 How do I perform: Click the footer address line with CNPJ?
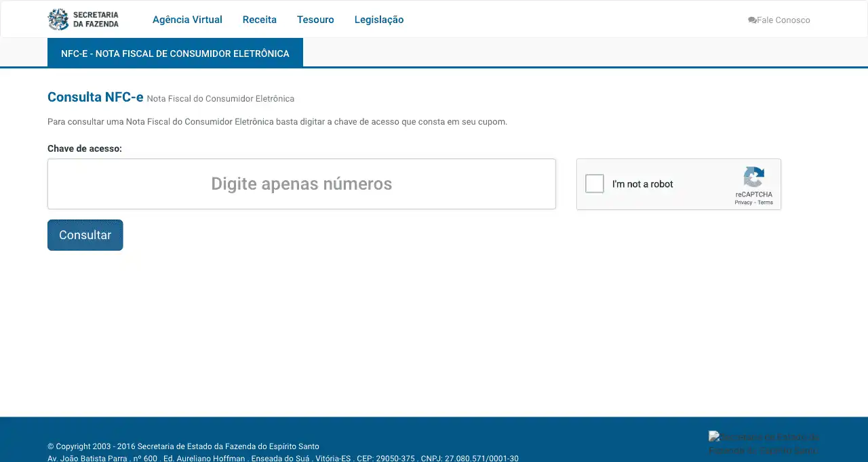click(x=283, y=458)
